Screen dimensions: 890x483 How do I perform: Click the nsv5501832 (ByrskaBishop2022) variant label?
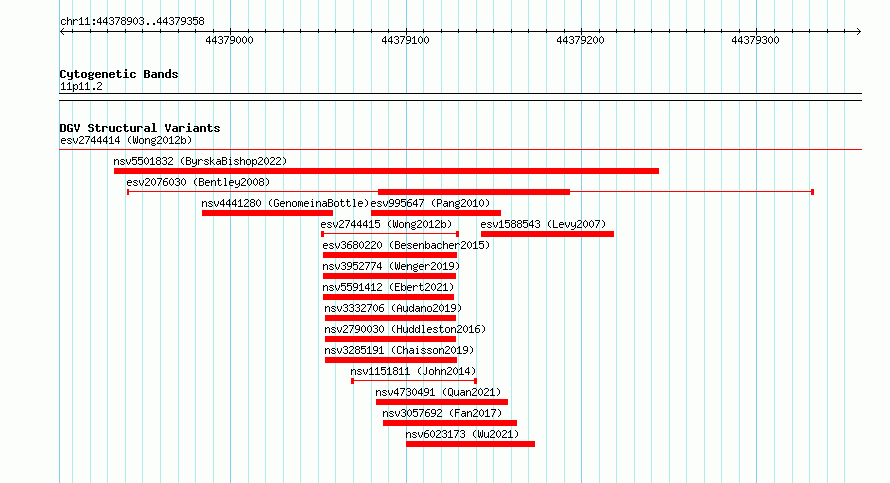[200, 161]
